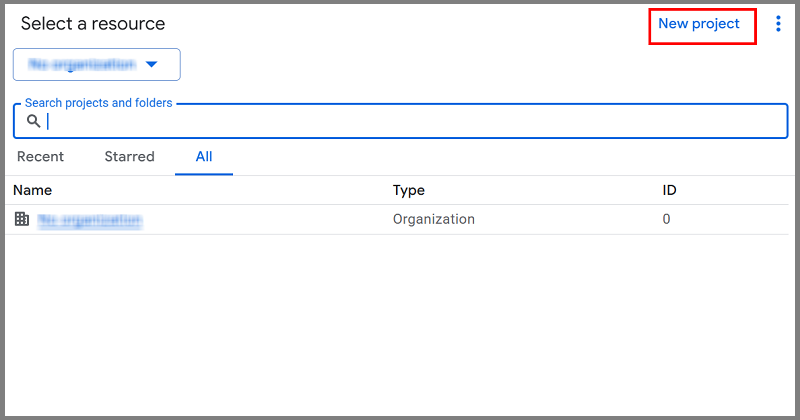This screenshot has width=800, height=420.
Task: Open the blurred organization link in the list
Action: (90, 220)
